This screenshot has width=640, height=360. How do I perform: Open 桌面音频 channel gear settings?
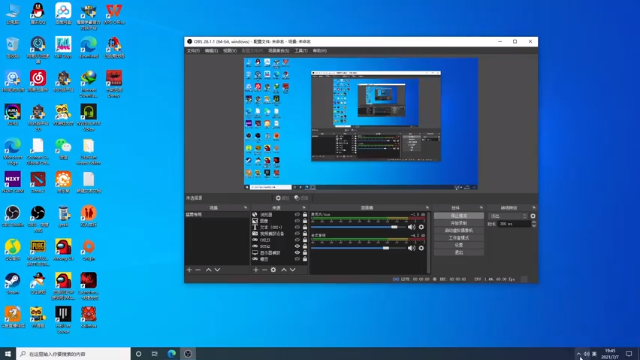[x=421, y=248]
